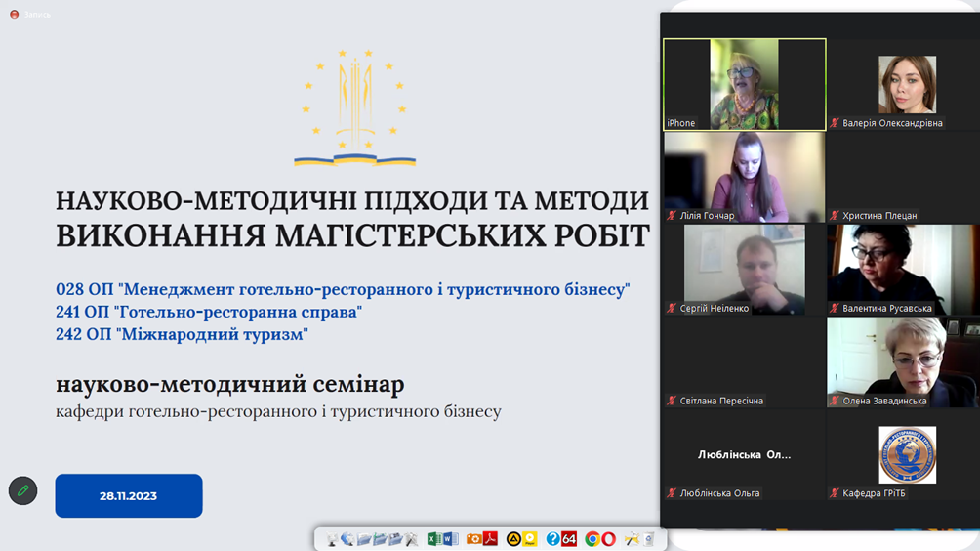Open Excel from the dock
Viewport: 980px width, 551px height.
(x=434, y=539)
